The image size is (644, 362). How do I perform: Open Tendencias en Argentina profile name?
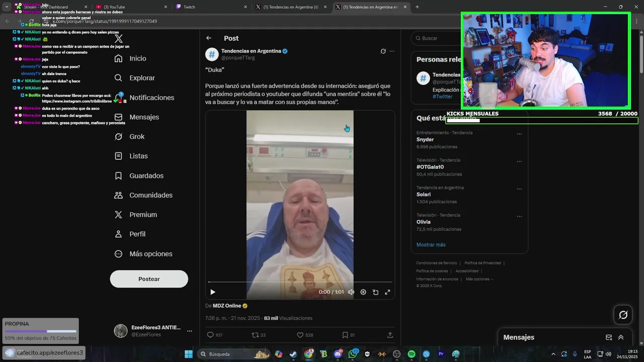[251, 51]
